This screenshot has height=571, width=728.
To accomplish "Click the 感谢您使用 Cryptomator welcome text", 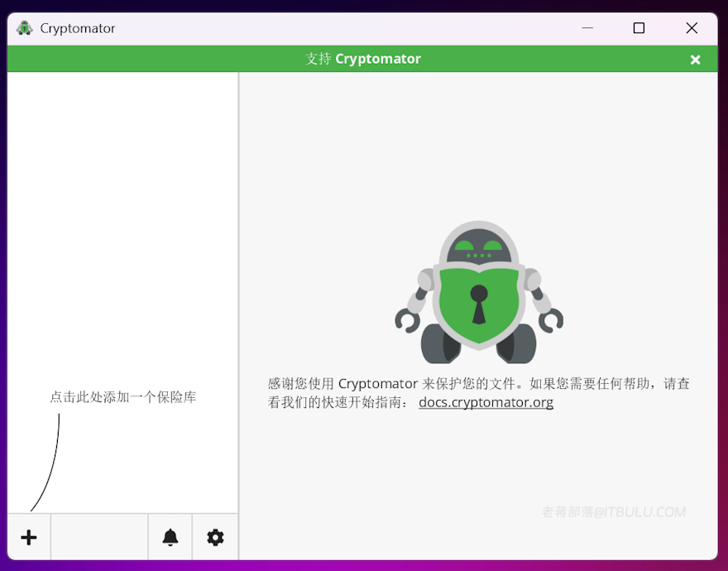I will (479, 392).
